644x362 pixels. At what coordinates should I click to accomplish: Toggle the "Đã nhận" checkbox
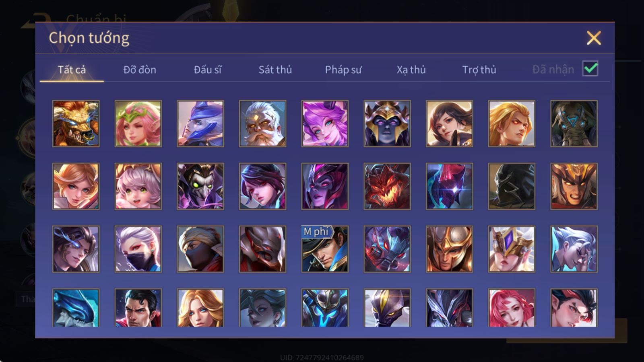click(590, 69)
